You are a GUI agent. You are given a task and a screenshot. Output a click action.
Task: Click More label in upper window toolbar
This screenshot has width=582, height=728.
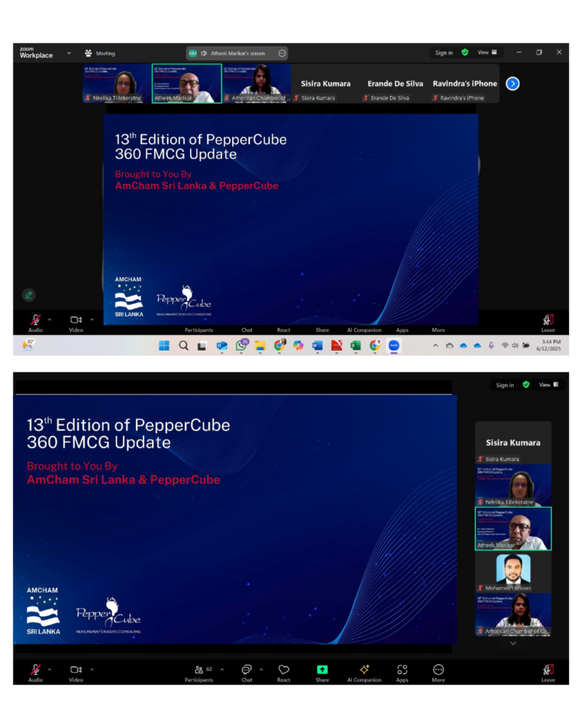pos(438,330)
